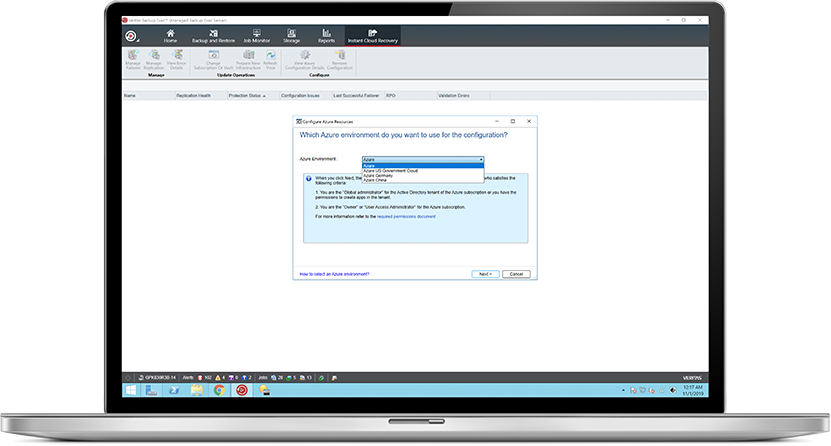831x446 pixels.
Task: Show hidden system tray icons
Action: pyautogui.click(x=623, y=390)
